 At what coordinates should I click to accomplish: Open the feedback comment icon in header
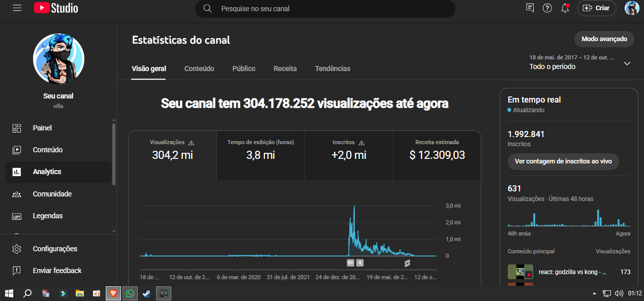530,8
